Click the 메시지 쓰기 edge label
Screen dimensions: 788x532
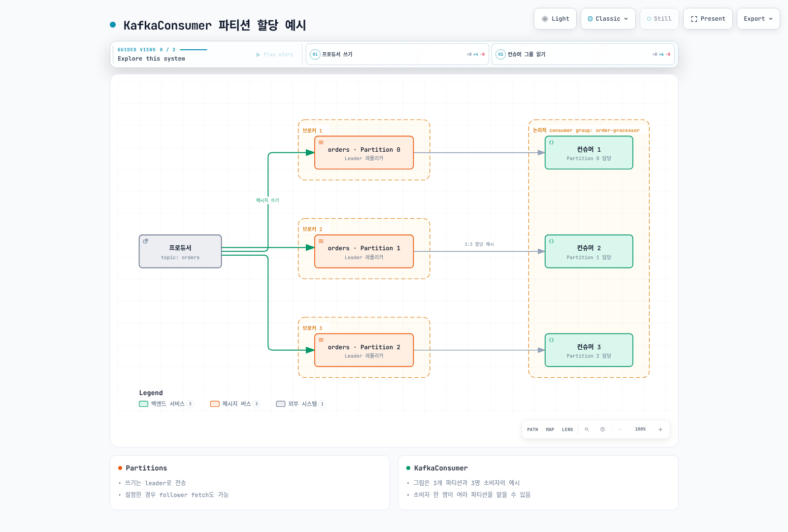[x=267, y=200]
